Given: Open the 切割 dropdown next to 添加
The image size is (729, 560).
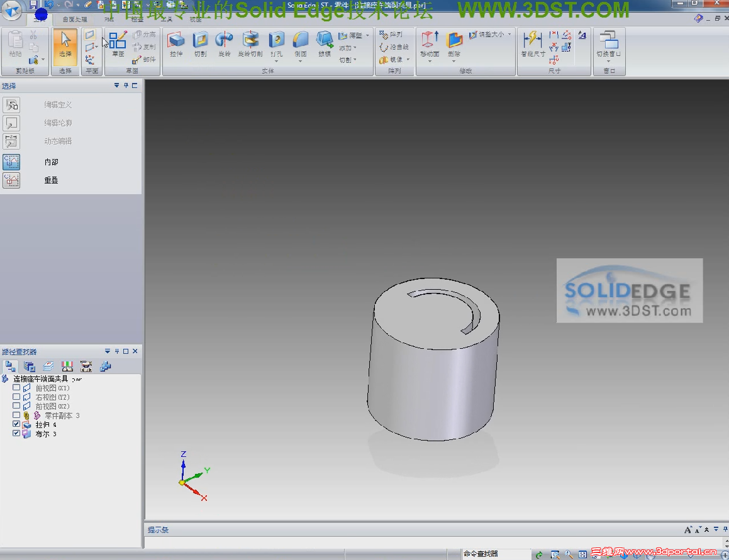Looking at the screenshot, I should [348, 60].
